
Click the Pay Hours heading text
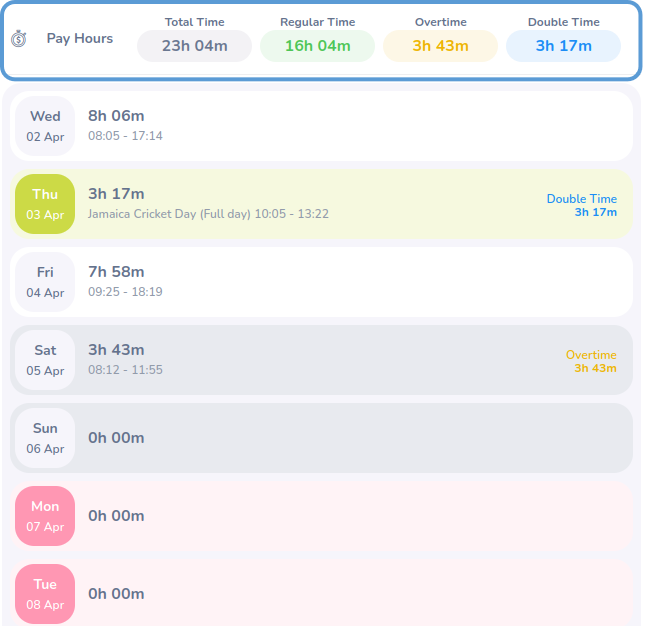[80, 39]
